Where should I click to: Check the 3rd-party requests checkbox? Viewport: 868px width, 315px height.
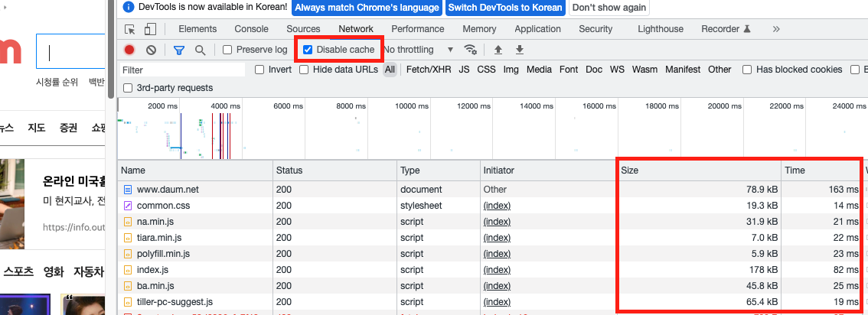[128, 88]
